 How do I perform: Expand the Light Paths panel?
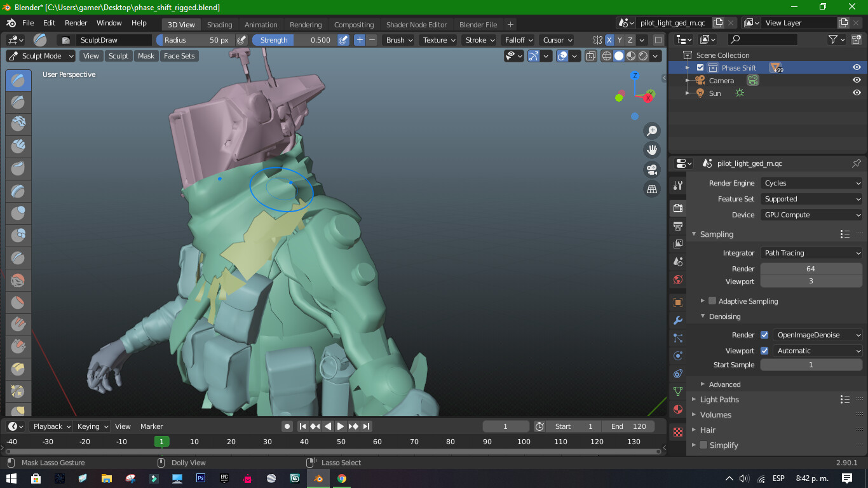pyautogui.click(x=719, y=400)
